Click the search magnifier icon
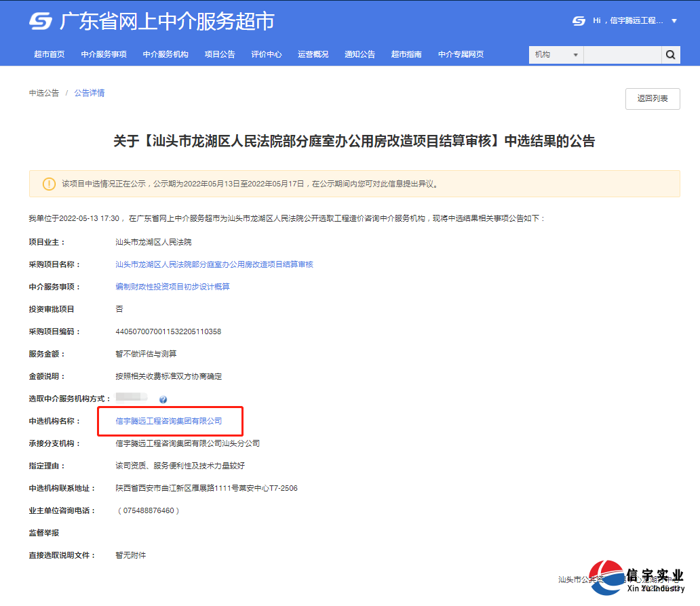Viewport: 700px width, 606px height. [670, 54]
